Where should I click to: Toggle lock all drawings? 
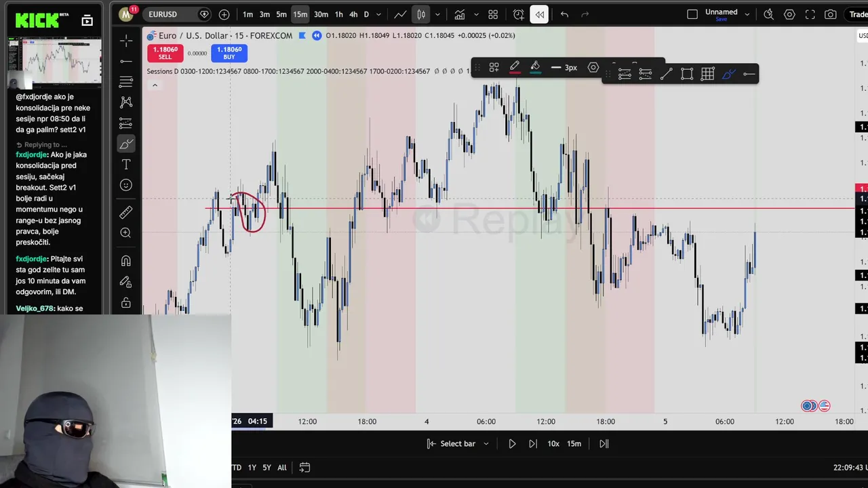126,302
